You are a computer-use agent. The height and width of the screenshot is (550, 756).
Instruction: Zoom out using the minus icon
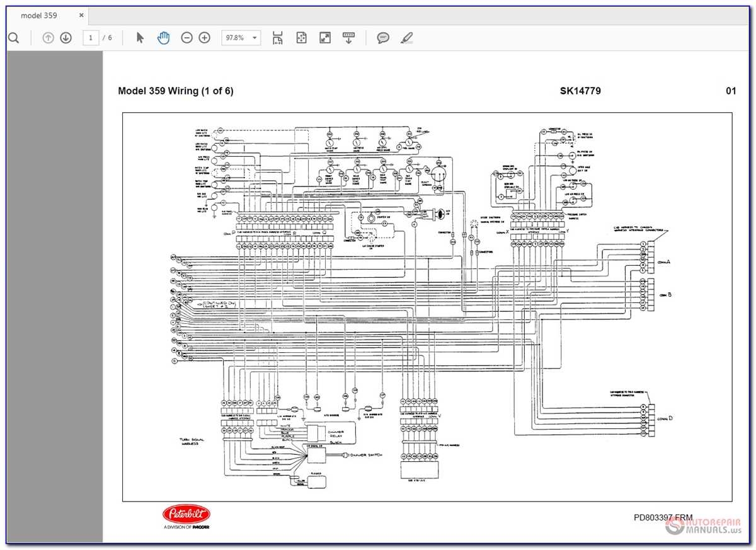186,38
